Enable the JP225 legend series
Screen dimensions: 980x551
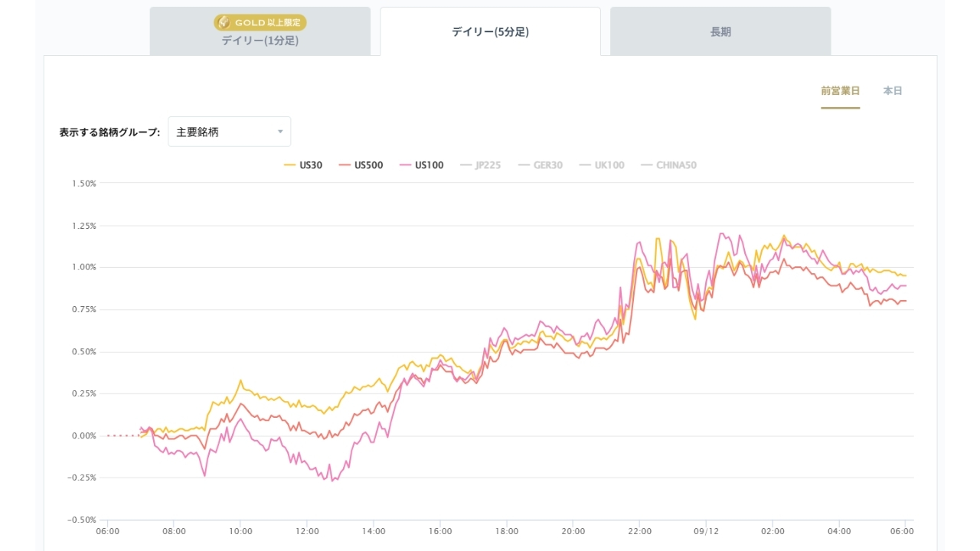click(480, 165)
